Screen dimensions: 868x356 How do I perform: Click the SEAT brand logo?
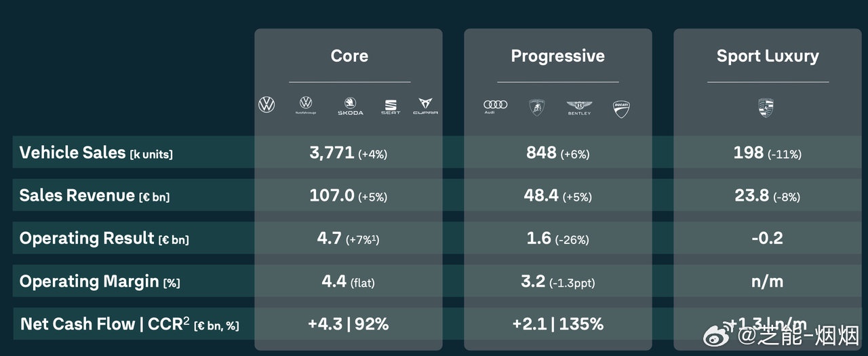point(390,106)
